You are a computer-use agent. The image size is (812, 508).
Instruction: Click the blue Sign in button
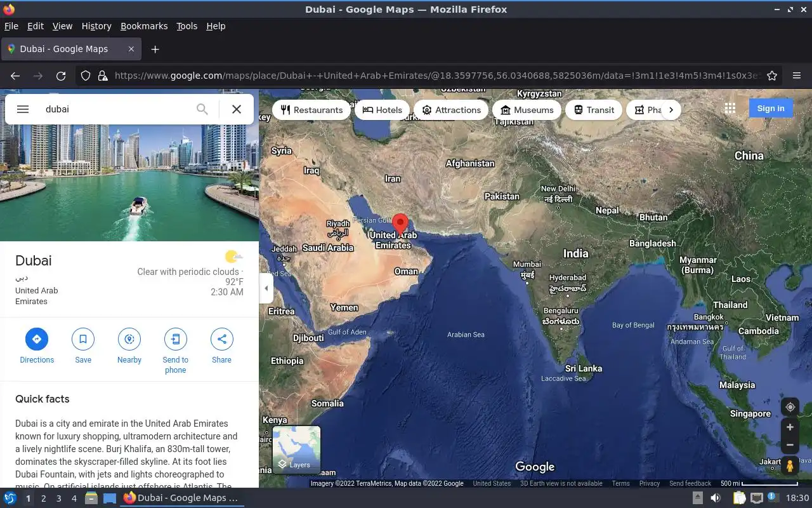[770, 109]
